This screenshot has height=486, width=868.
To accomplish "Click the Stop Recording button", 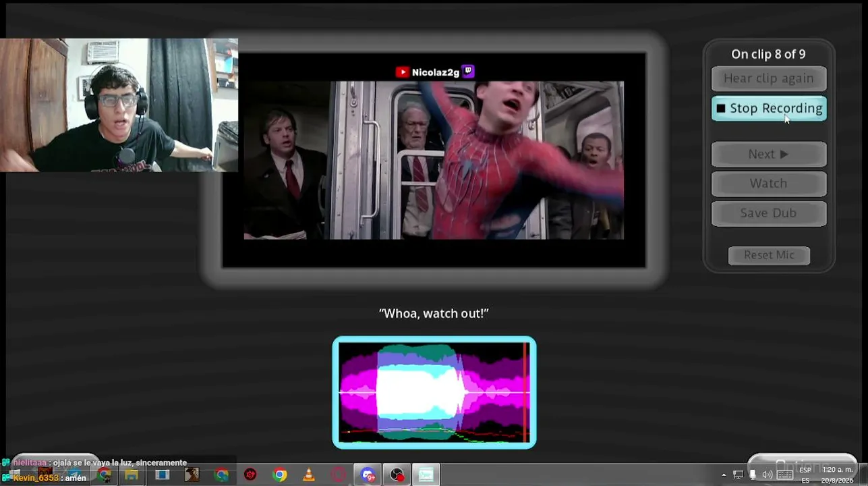I will (x=769, y=108).
